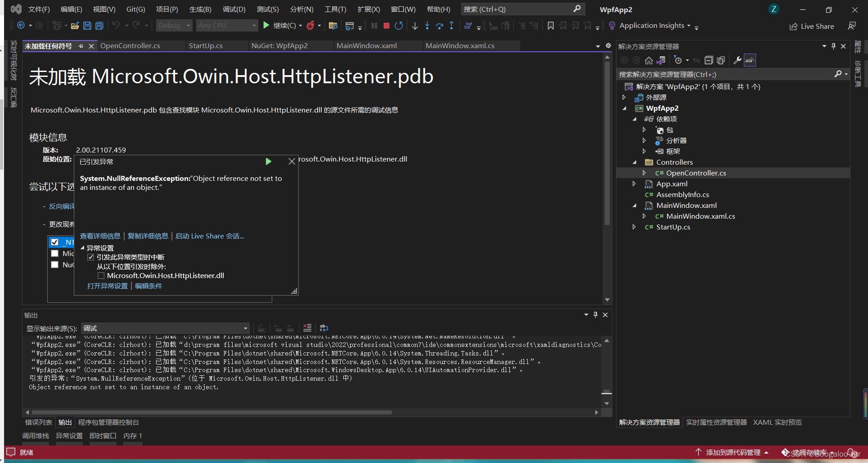
Task: Expand the StartUp.cs tree node
Action: 634,227
